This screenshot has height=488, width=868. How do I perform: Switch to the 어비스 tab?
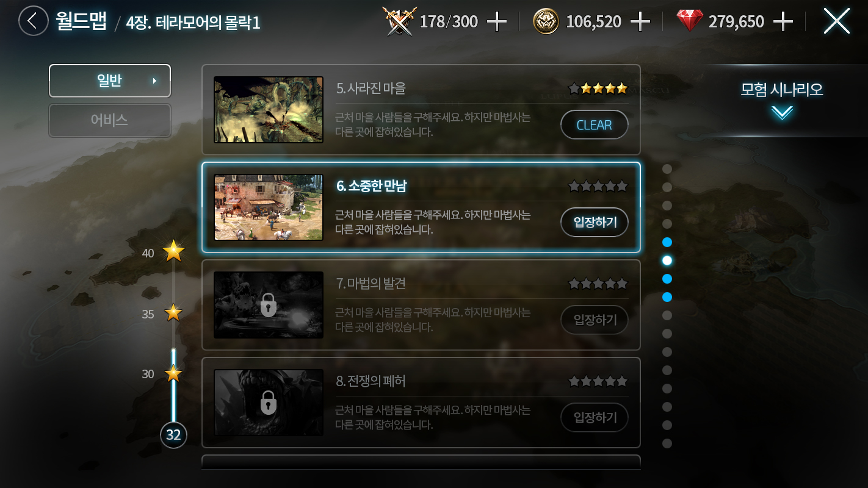(110, 120)
